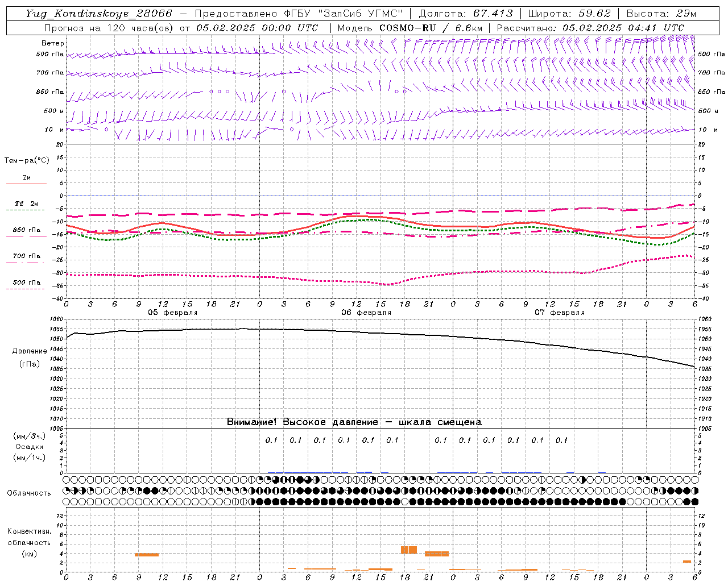
Task: Select the forecast start 05.02.2025 00:00 UTC
Action: pos(257,28)
